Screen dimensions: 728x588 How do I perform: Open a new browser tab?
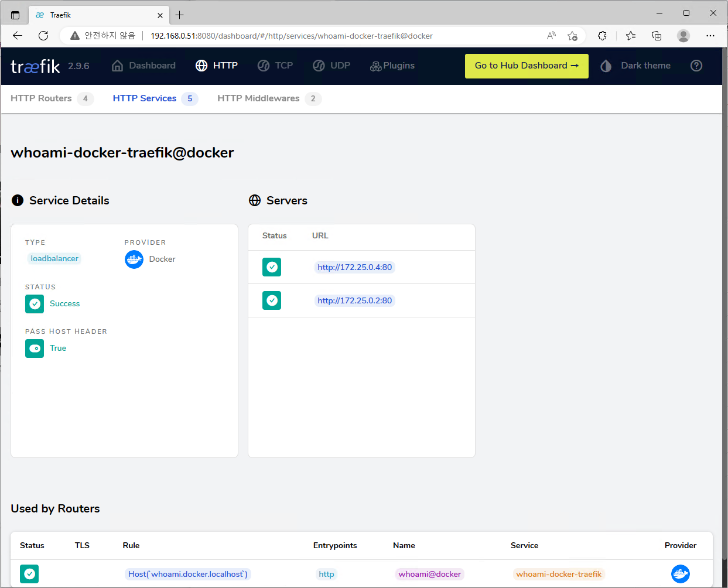(180, 15)
